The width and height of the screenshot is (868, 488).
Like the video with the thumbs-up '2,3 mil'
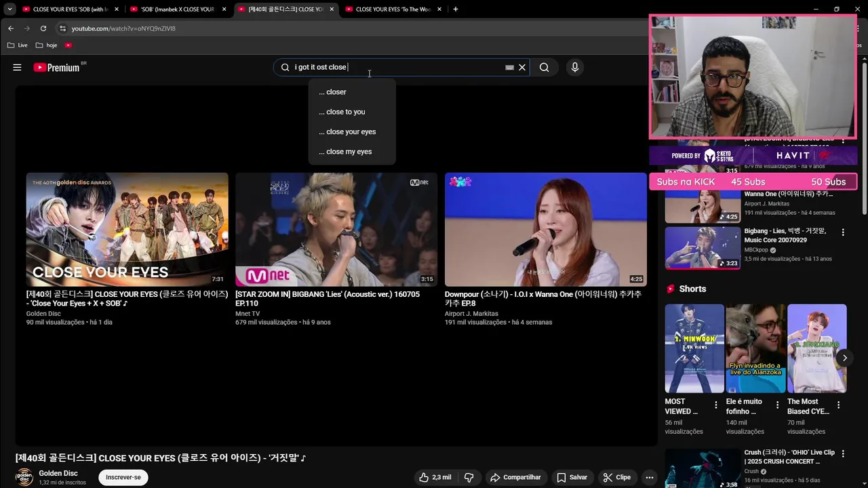pyautogui.click(x=435, y=477)
